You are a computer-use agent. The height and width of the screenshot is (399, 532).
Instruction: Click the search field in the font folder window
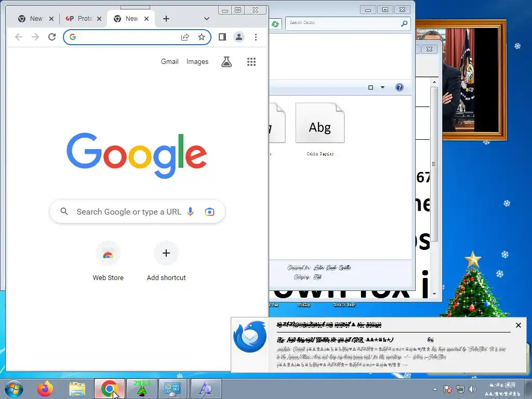[x=348, y=23]
